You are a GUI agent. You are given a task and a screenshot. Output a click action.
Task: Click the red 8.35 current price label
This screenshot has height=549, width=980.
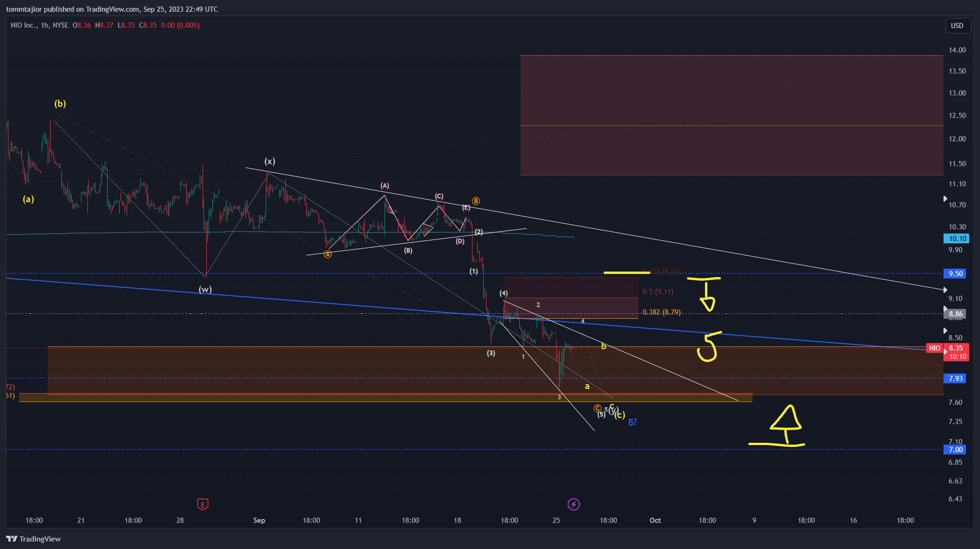click(956, 348)
